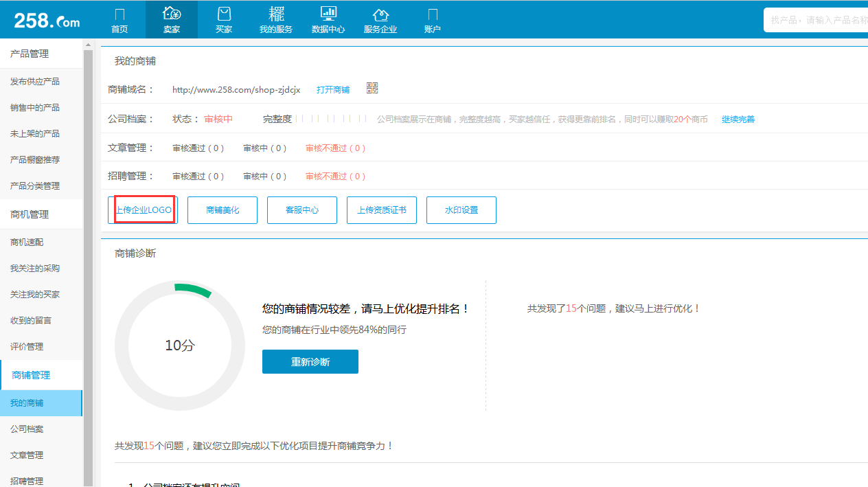Click 审核不通过 (0) in 文章管理 row
The height and width of the screenshot is (487, 868).
coord(336,148)
